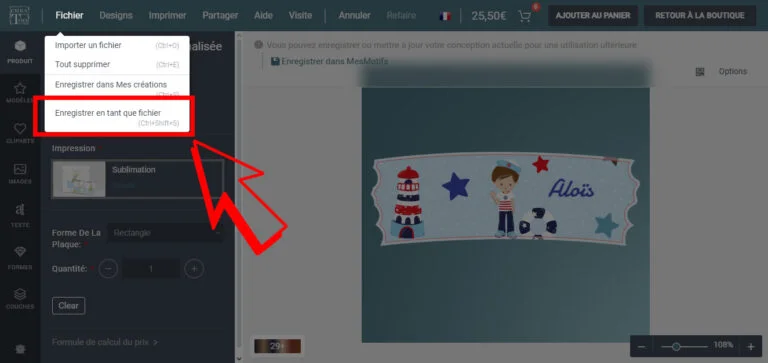Open the Formes diamond icon panel
The height and width of the screenshot is (363, 768).
20,258
